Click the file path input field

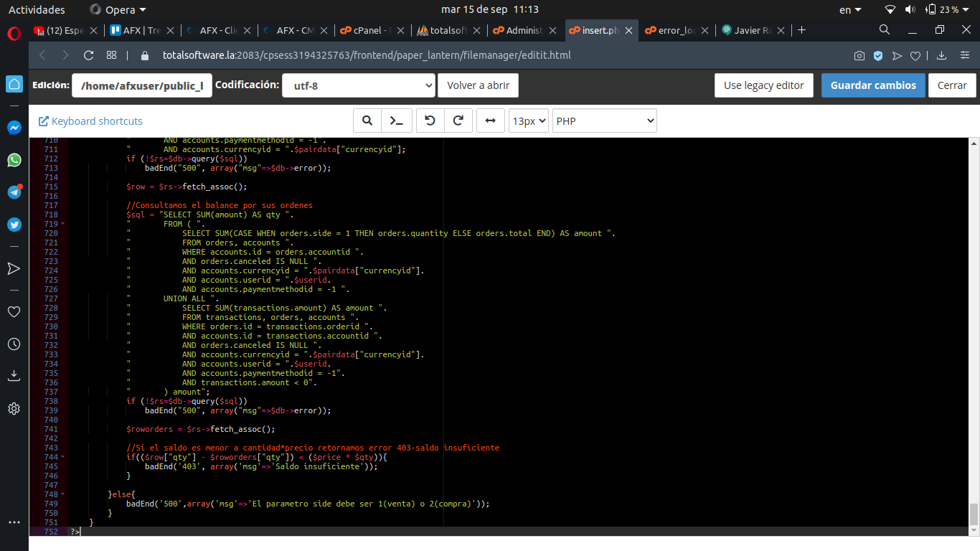point(142,85)
